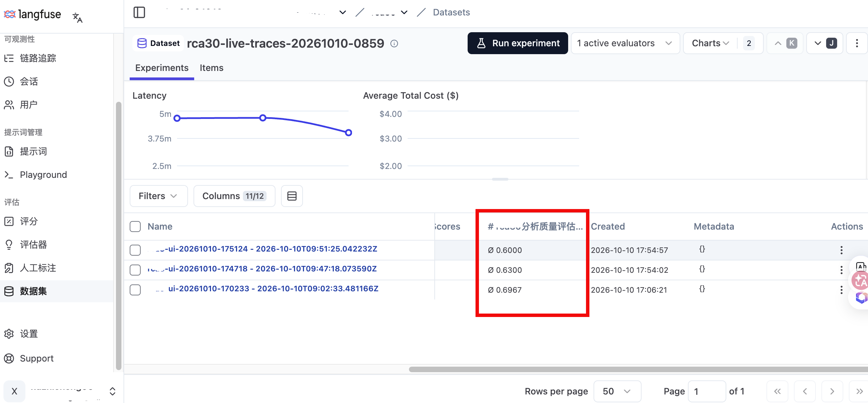Click the sidebar vertical scrollbar
Image resolution: width=868 pixels, height=403 pixels.
[119, 236]
